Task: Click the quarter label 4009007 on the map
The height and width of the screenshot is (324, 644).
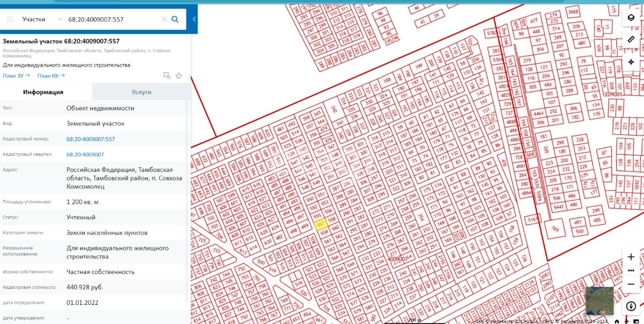Action: [397, 259]
